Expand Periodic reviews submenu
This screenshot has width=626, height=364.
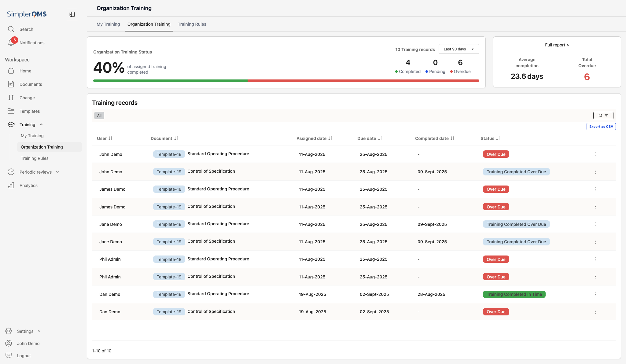click(x=57, y=172)
